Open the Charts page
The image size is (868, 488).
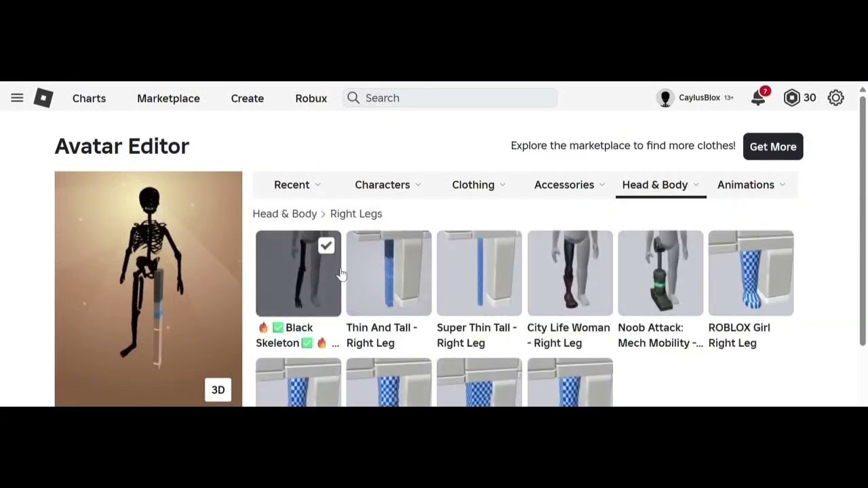(89, 98)
